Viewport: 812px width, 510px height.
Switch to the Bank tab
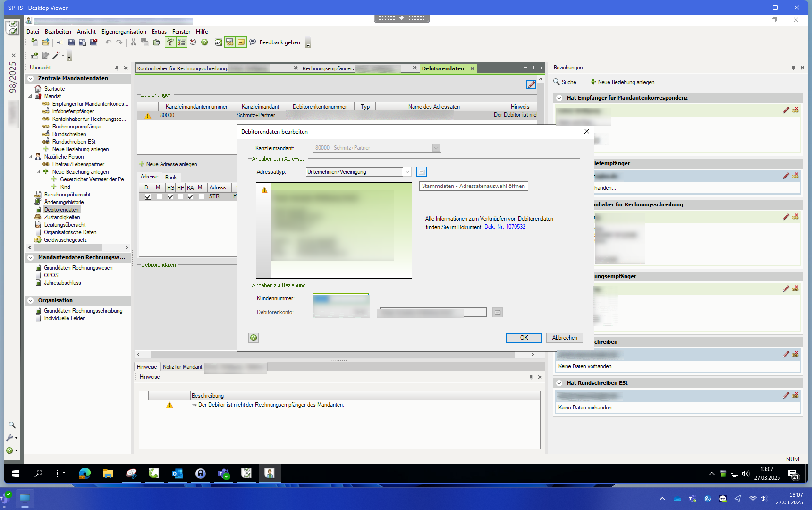pos(171,178)
